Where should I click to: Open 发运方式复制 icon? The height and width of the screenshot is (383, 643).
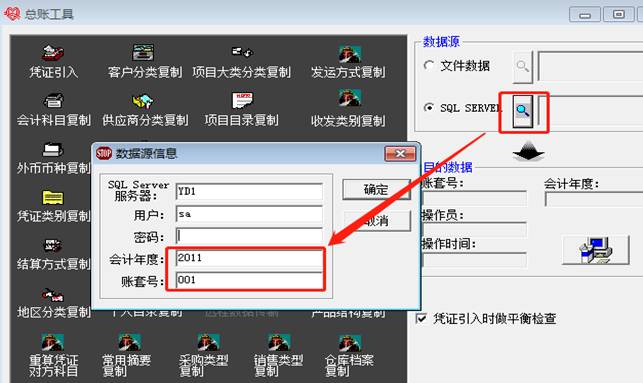tap(349, 54)
